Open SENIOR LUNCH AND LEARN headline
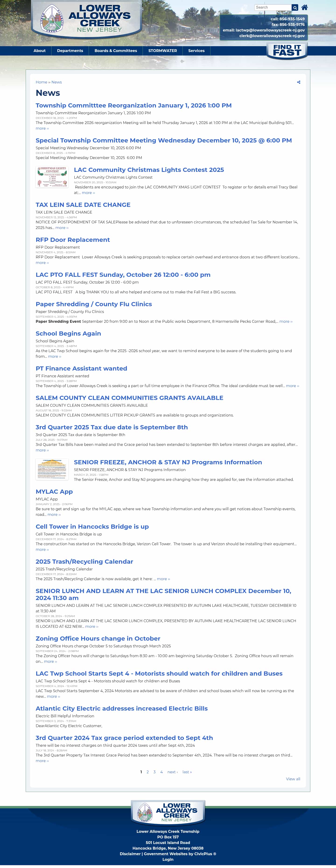 tap(164, 594)
